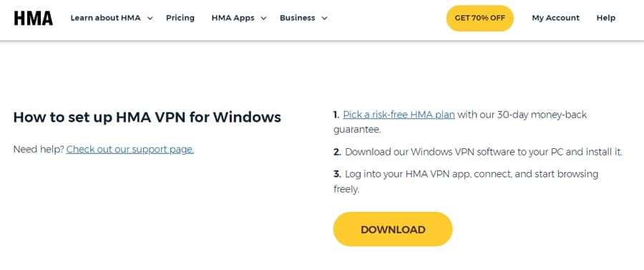Follow the Pick a risk-free HMA plan link
This screenshot has height=270, width=644.
click(399, 115)
